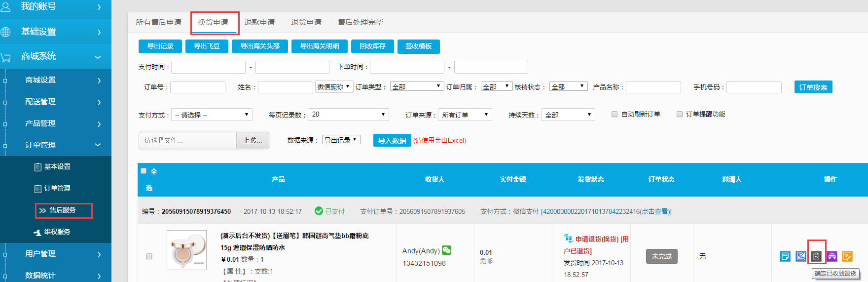Open the 订单来源 所有订单 dropdown
Viewport: 868px width, 282px height.
click(465, 115)
